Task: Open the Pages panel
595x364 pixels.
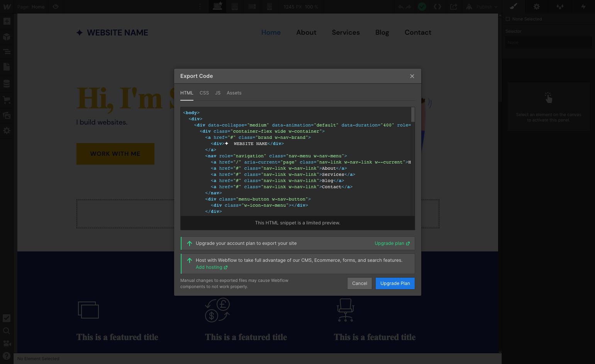Action: tap(7, 67)
